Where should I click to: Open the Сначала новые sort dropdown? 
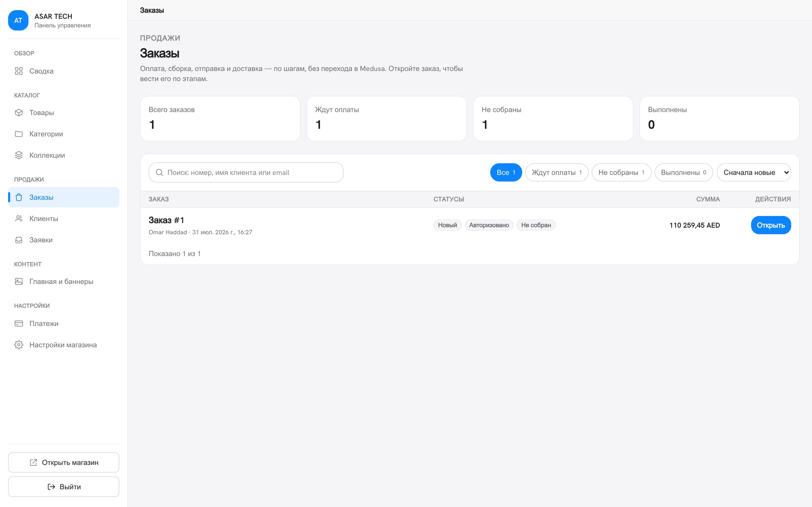[754, 172]
